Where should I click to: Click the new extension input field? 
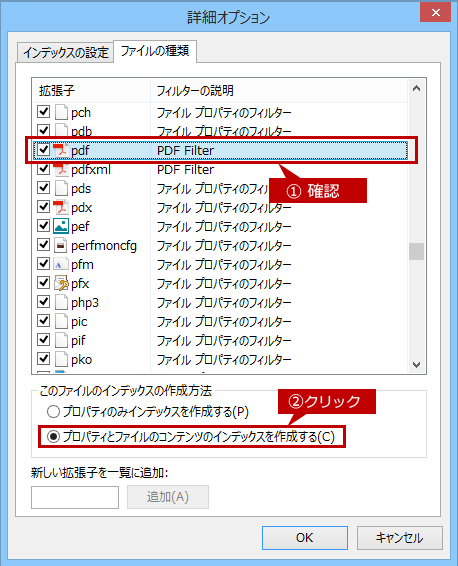tap(75, 497)
